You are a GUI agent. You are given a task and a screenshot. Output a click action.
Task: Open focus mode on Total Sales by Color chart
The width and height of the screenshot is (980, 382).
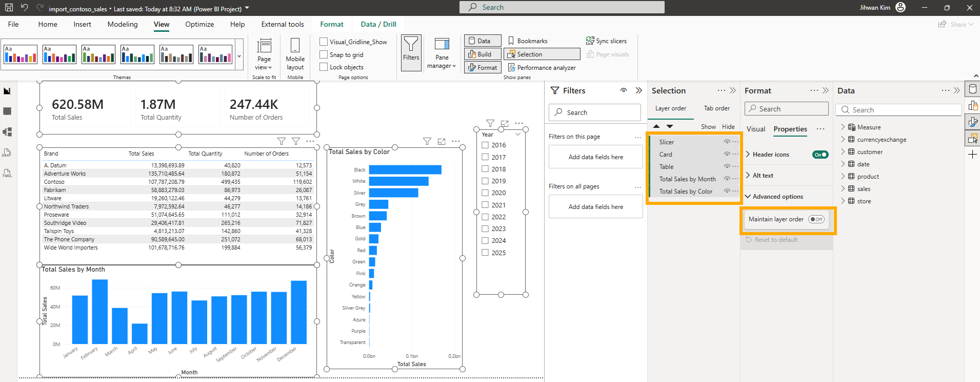pos(442,141)
